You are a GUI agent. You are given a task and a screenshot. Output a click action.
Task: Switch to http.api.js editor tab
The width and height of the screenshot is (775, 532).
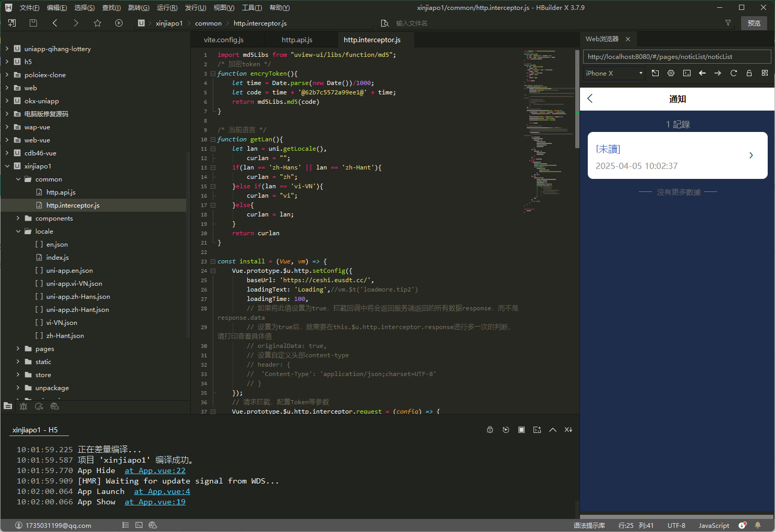tap(297, 40)
